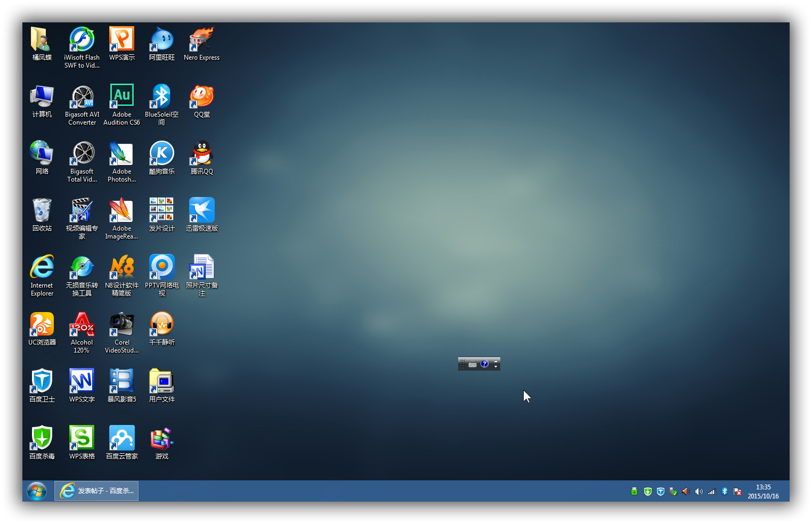The height and width of the screenshot is (524, 812).
Task: Select the 网络 desktop icon
Action: (42, 158)
